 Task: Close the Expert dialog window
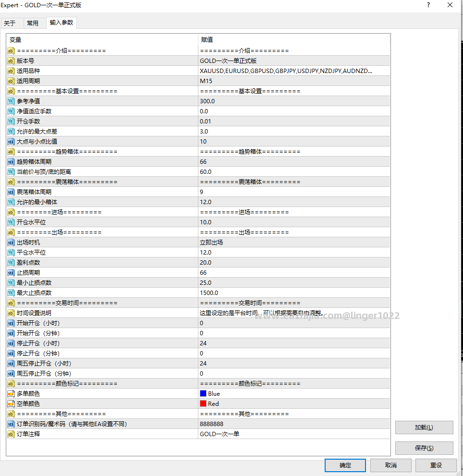click(450, 5)
